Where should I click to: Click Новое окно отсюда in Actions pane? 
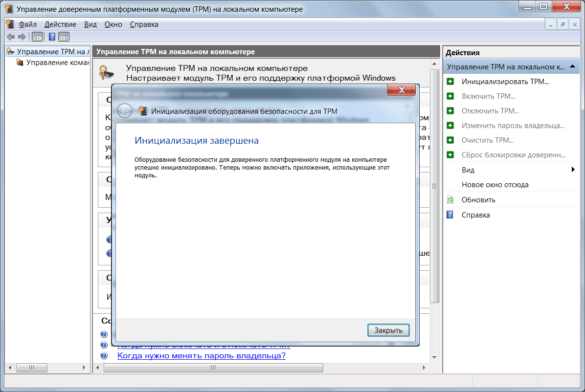(x=495, y=185)
